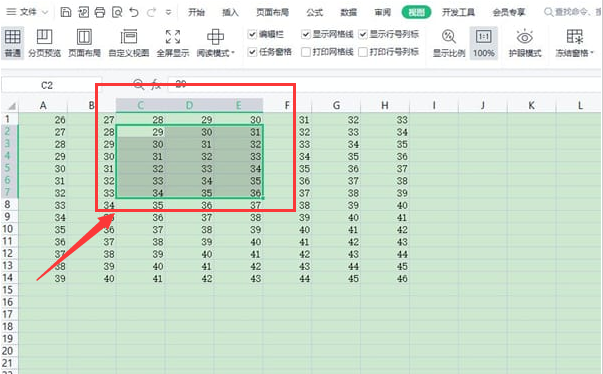Select row 14 header

tap(8, 278)
